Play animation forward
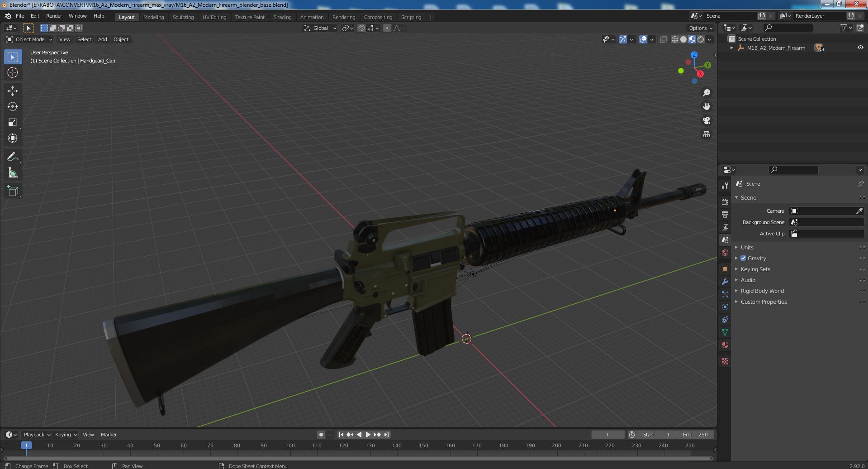Screen dimensions: 868x469 (368, 435)
